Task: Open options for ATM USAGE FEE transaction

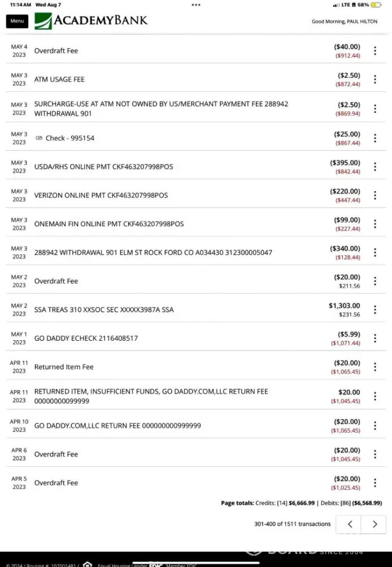Action: click(x=375, y=79)
